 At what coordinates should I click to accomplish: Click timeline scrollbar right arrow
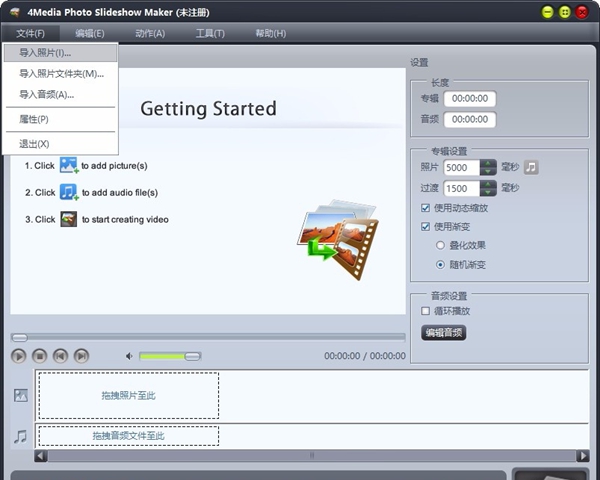pyautogui.click(x=583, y=456)
